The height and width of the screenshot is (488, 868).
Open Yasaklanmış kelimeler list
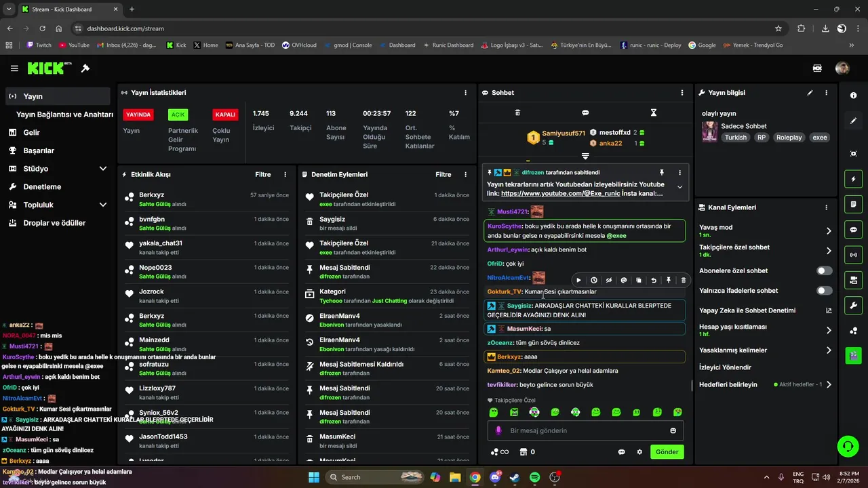829,350
